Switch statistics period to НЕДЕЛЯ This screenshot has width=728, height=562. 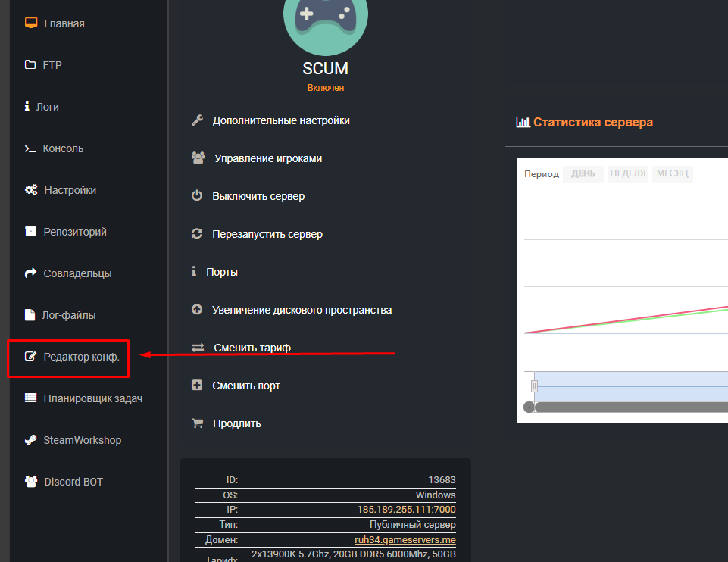628,174
